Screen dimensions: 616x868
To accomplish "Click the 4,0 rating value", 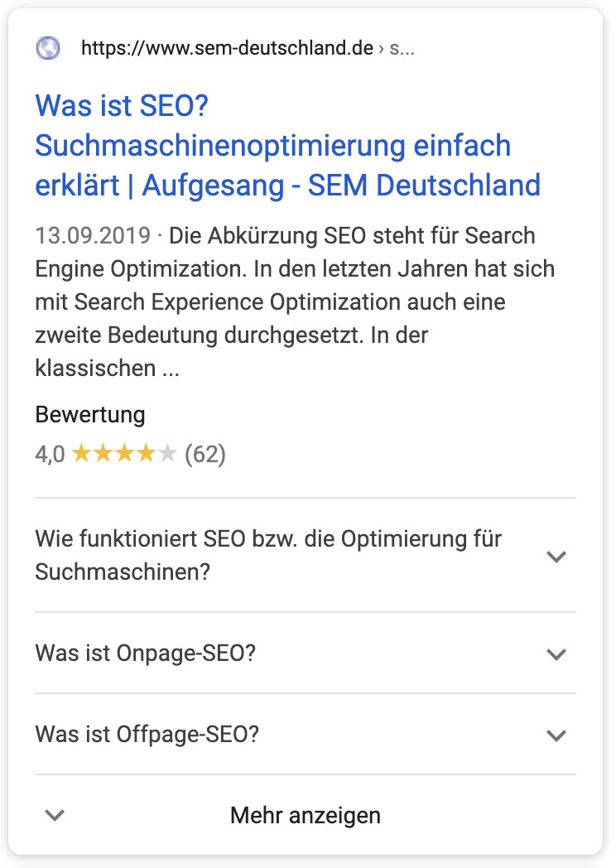I will click(x=50, y=454).
